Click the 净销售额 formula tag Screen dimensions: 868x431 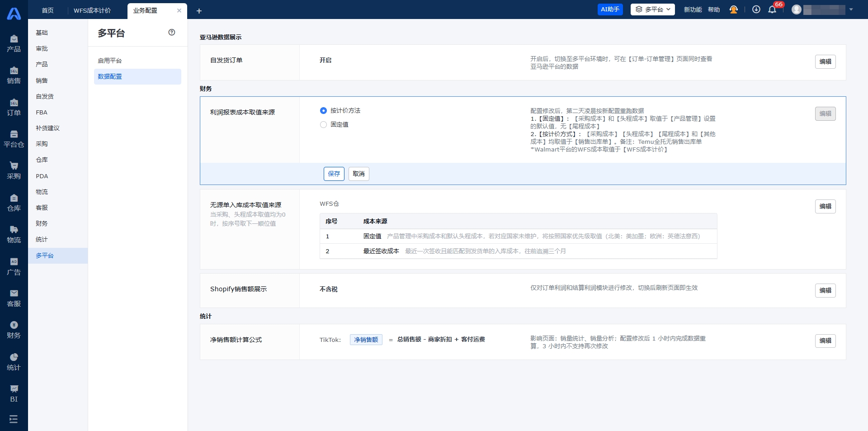[366, 340]
